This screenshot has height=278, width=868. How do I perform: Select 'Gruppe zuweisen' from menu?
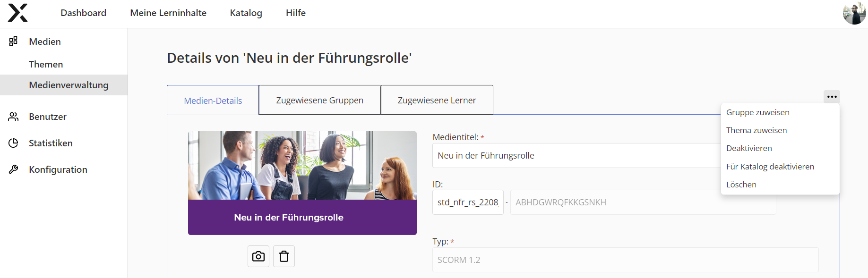click(x=757, y=112)
